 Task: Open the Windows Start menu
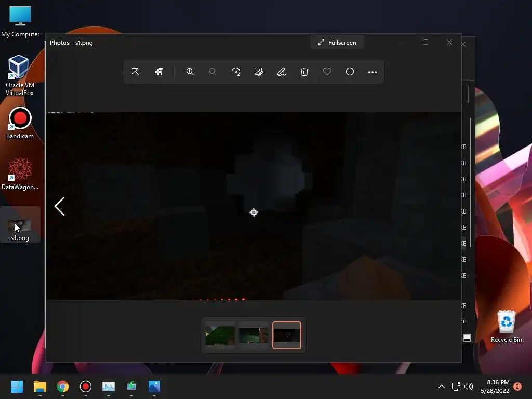point(17,387)
